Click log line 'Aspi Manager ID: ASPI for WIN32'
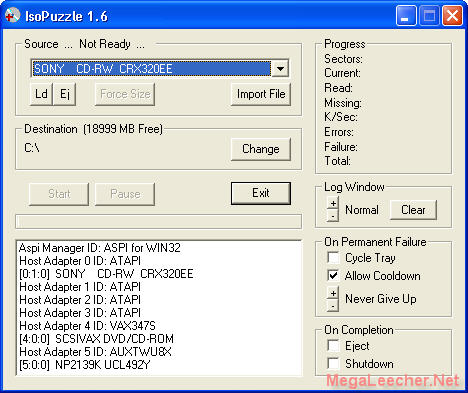Screen dimensions: 468x393 point(100,248)
